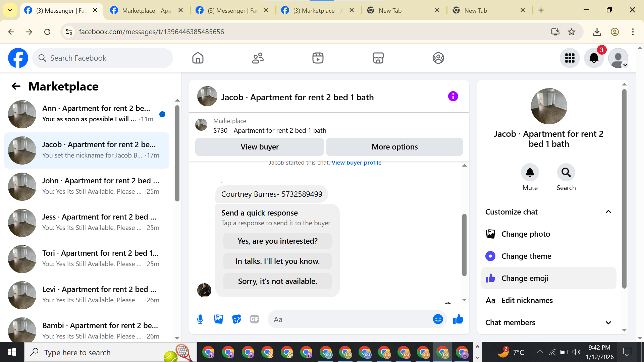This screenshot has width=644, height=362.
Task: Open the account profile dropdown menu
Action: 618,58
